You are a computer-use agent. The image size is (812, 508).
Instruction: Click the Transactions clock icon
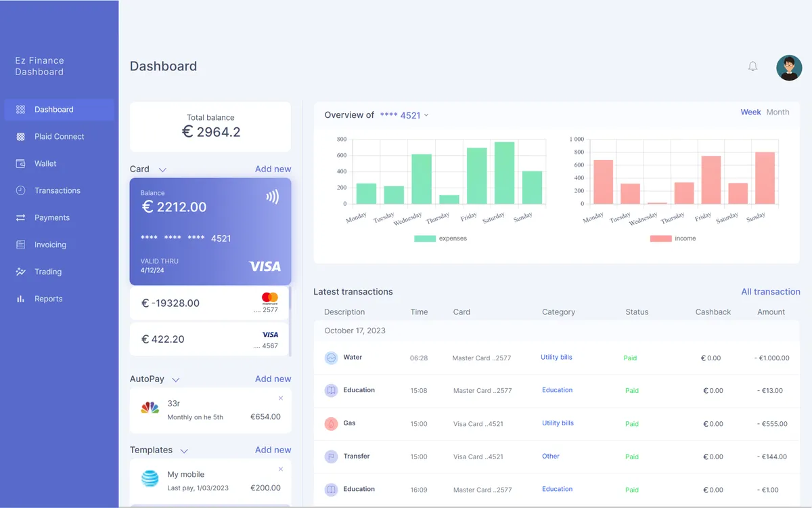point(20,190)
